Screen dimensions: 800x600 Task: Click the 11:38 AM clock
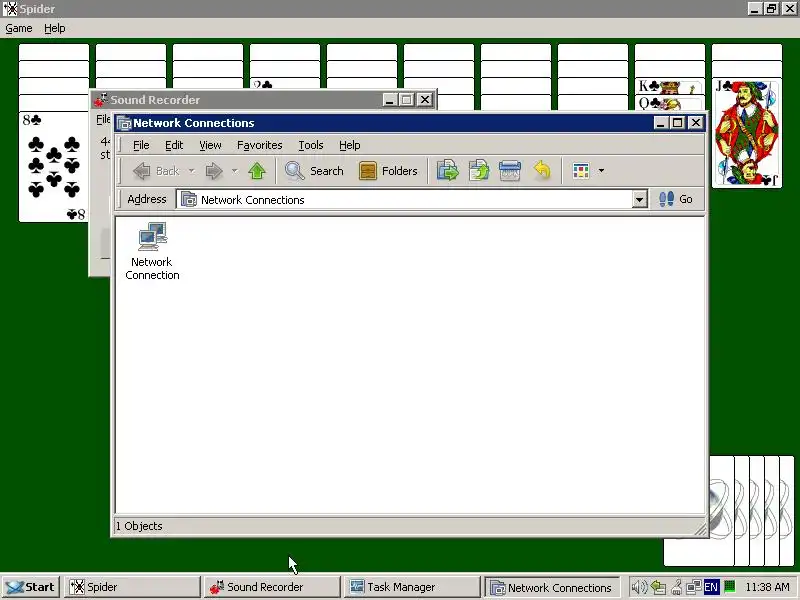tap(767, 587)
